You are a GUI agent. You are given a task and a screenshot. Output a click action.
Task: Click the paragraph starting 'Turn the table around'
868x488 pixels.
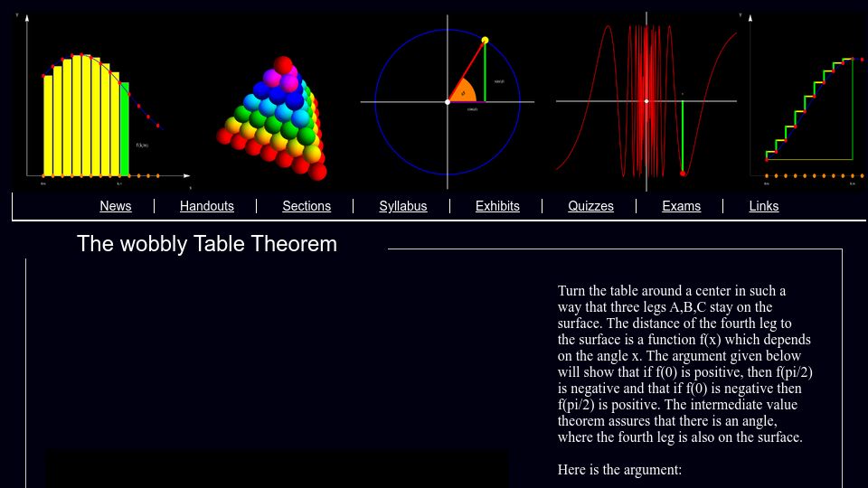click(684, 364)
